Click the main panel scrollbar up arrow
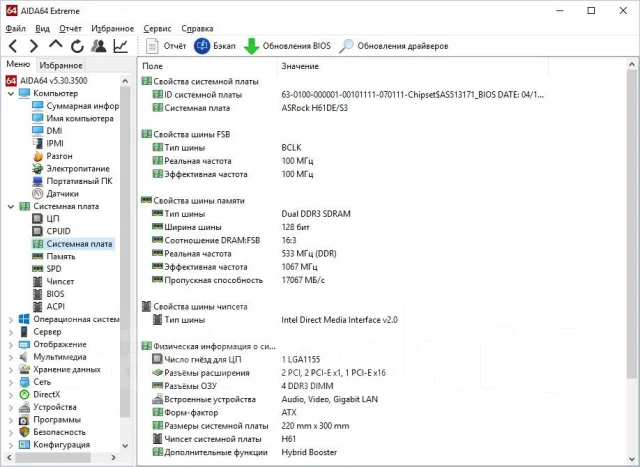The image size is (640, 467). 632,64
